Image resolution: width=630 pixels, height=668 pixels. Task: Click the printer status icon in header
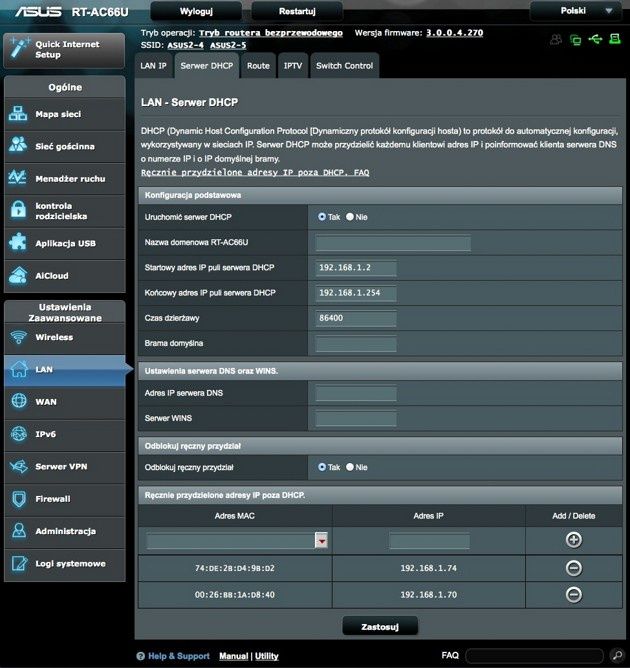tap(615, 39)
